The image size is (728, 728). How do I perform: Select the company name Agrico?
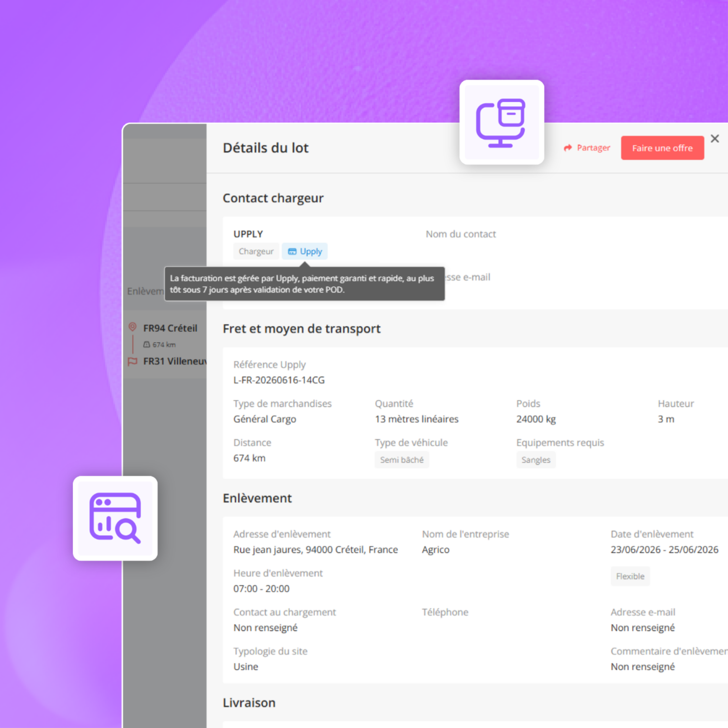coord(436,549)
